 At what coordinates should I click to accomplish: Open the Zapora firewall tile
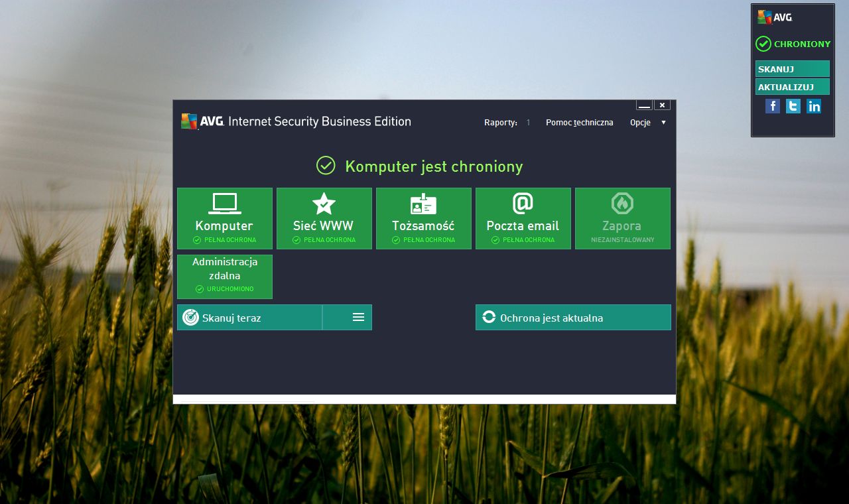[623, 218]
